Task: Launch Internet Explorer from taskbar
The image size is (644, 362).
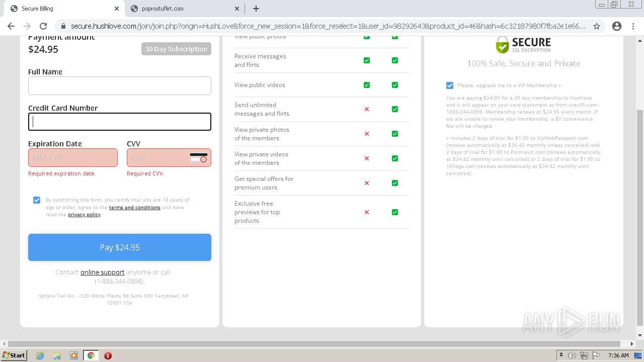Action: (40, 355)
